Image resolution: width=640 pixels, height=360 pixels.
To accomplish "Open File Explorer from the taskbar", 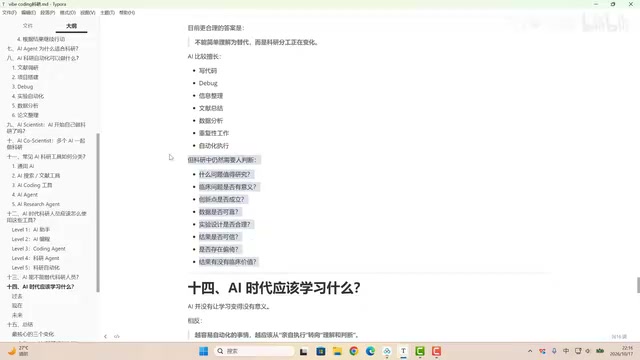I will (337, 351).
